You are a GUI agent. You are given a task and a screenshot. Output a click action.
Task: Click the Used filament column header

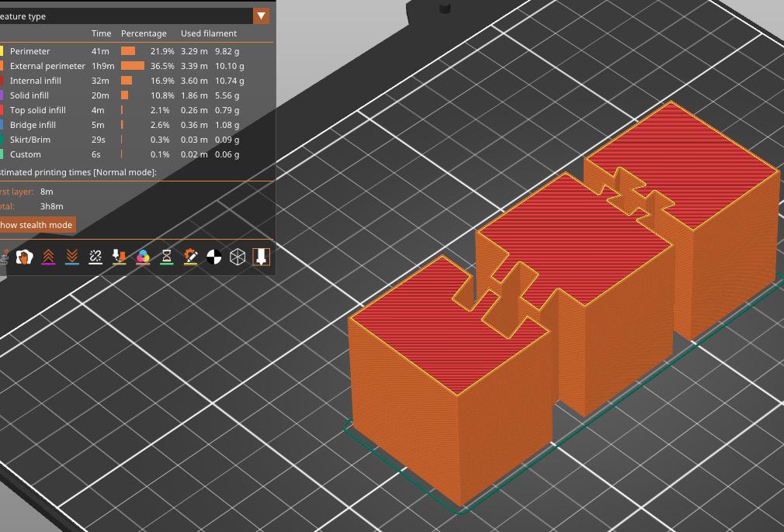click(209, 33)
